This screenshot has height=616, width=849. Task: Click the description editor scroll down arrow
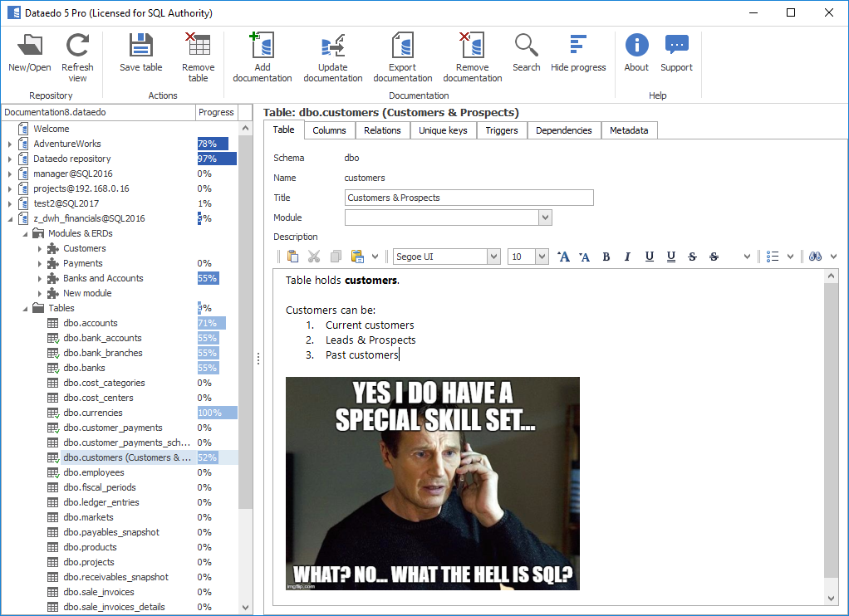(831, 598)
